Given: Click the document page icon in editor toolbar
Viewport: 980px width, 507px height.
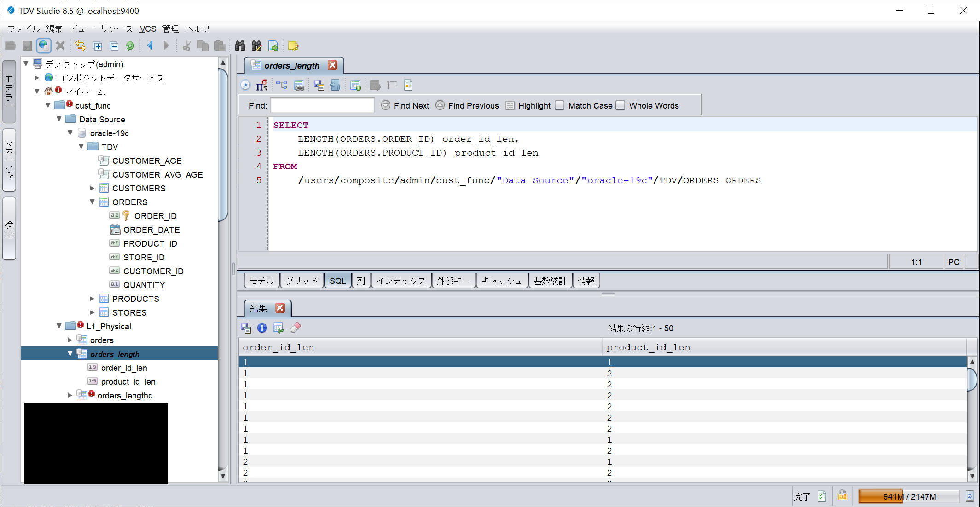Looking at the screenshot, I should click(408, 85).
